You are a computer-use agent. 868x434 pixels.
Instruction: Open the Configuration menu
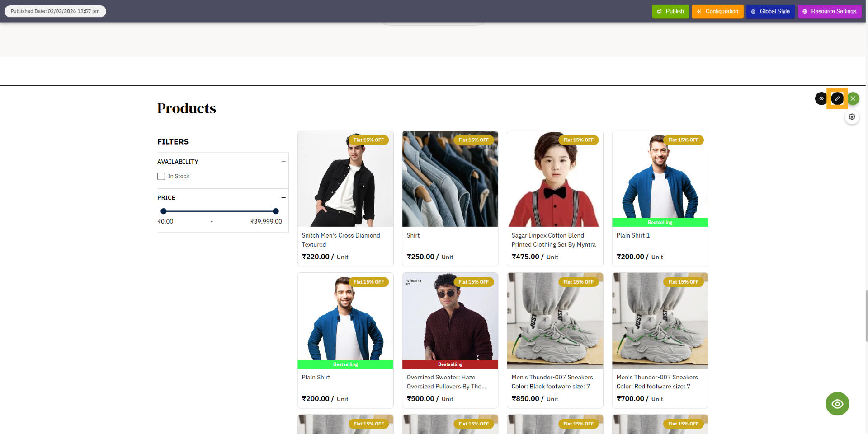(717, 11)
